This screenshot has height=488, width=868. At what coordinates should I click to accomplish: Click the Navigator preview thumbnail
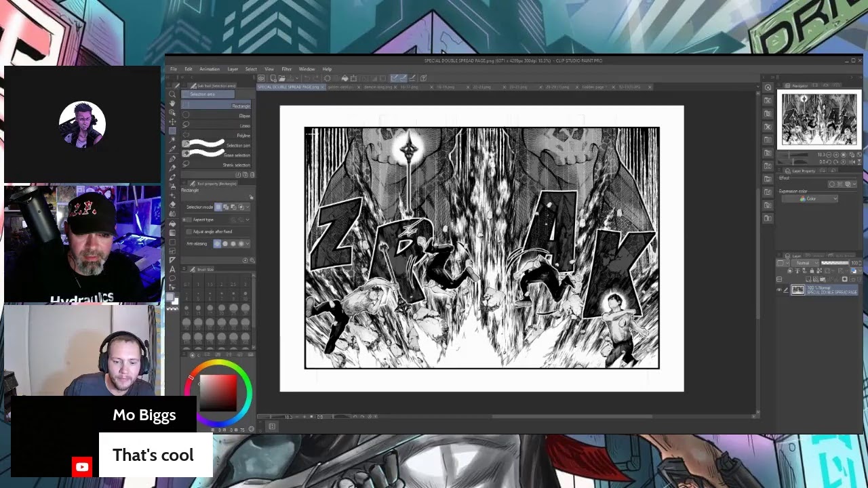[x=818, y=119]
